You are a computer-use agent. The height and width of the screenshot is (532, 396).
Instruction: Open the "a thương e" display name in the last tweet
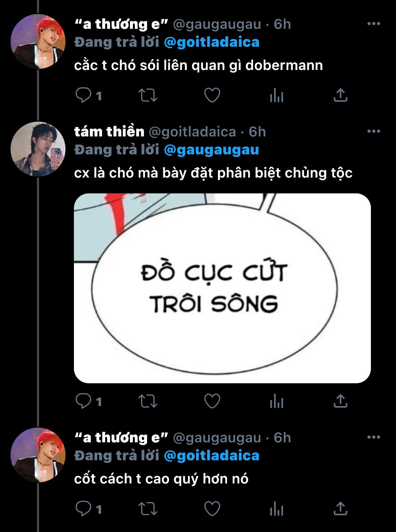click(x=121, y=437)
